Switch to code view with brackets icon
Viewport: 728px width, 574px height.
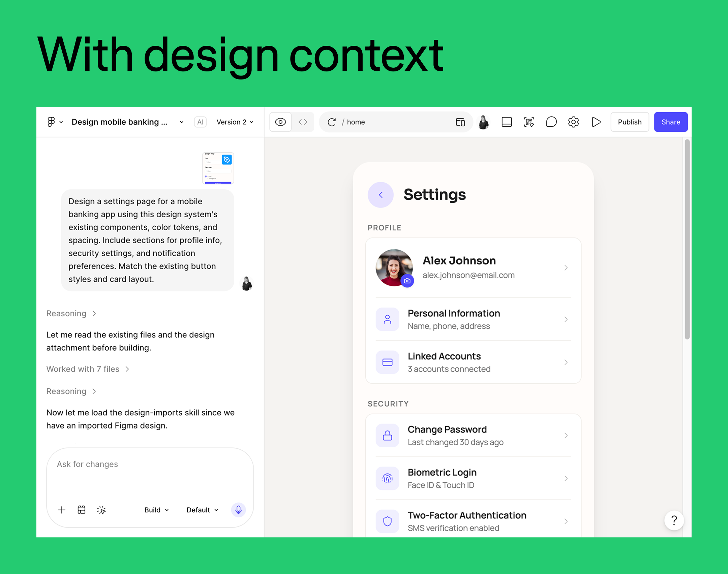[x=303, y=122]
